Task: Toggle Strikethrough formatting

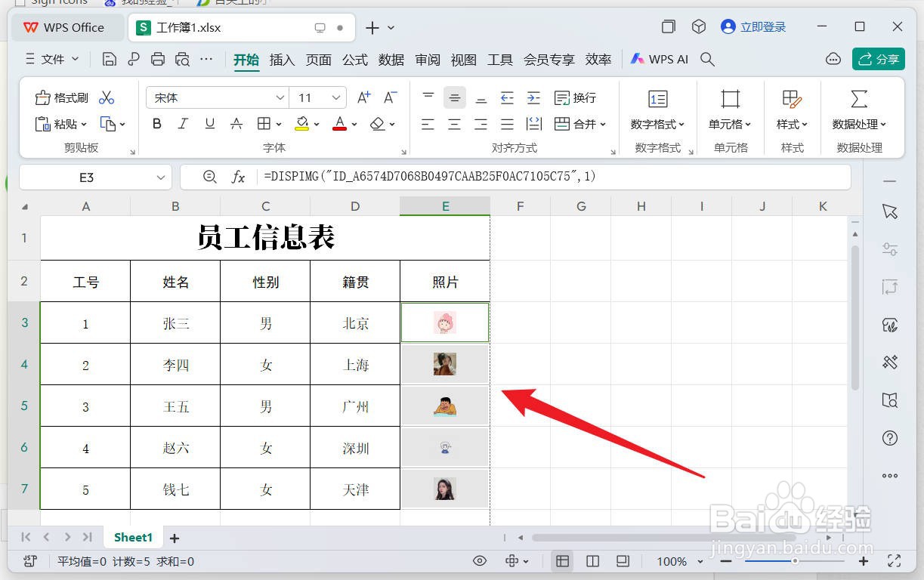Action: point(236,124)
